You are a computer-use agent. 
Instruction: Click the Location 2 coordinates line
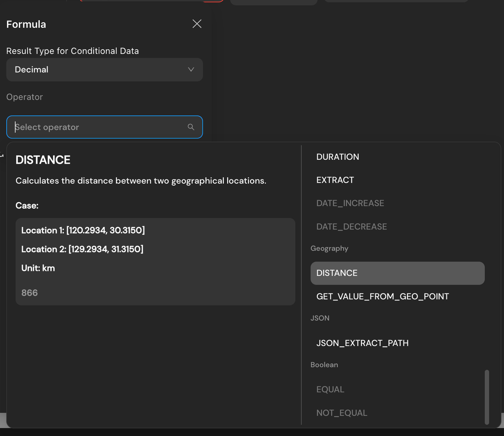[x=82, y=249]
